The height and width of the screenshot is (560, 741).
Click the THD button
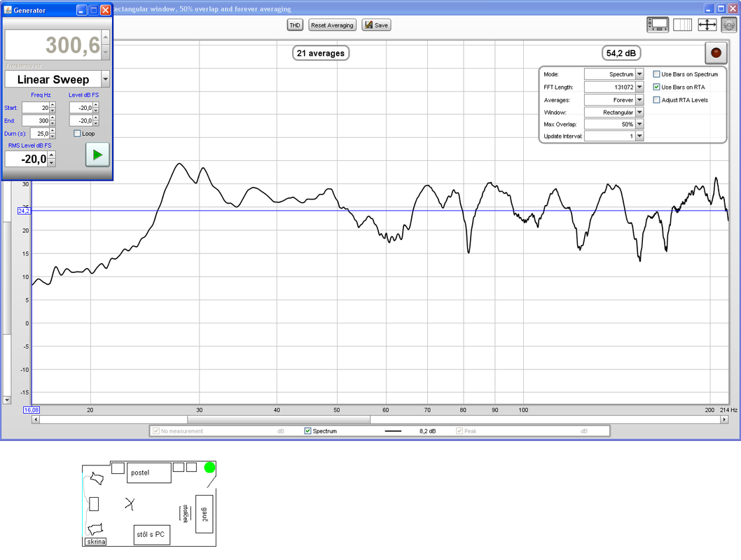tap(295, 25)
